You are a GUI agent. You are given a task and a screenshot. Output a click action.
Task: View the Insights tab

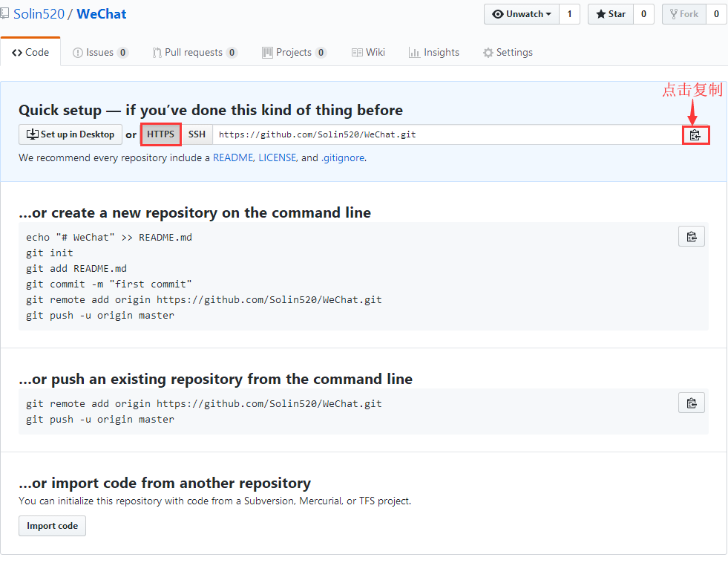[434, 53]
